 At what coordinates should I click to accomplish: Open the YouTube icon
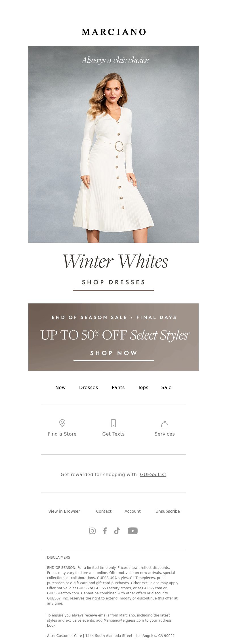(x=133, y=531)
